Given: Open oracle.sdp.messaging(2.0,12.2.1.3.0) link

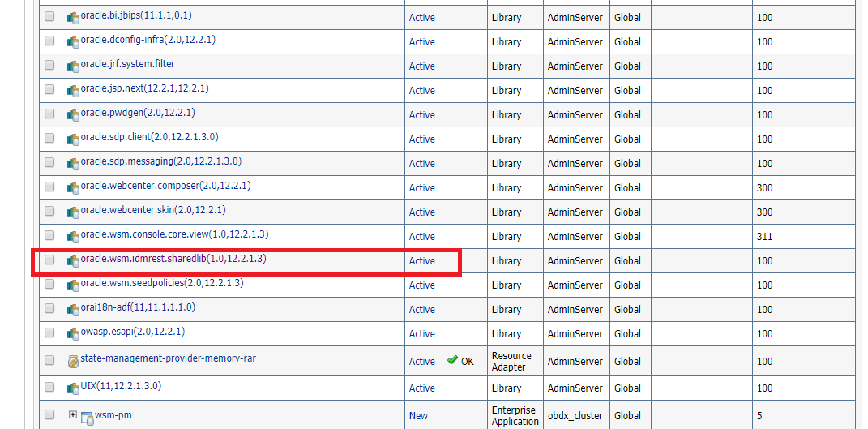Looking at the screenshot, I should tap(161, 161).
